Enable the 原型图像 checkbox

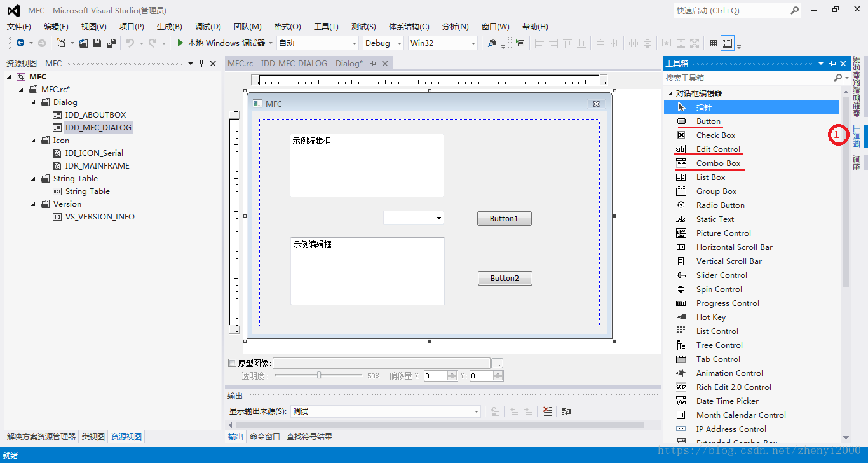(232, 363)
